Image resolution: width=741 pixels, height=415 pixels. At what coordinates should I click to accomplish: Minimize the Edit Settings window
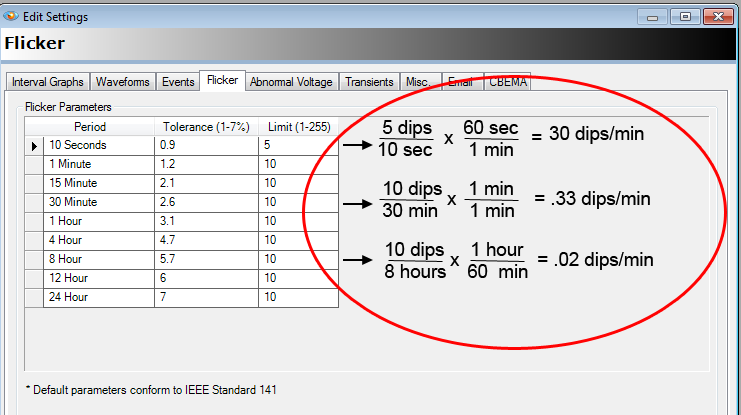coord(658,15)
